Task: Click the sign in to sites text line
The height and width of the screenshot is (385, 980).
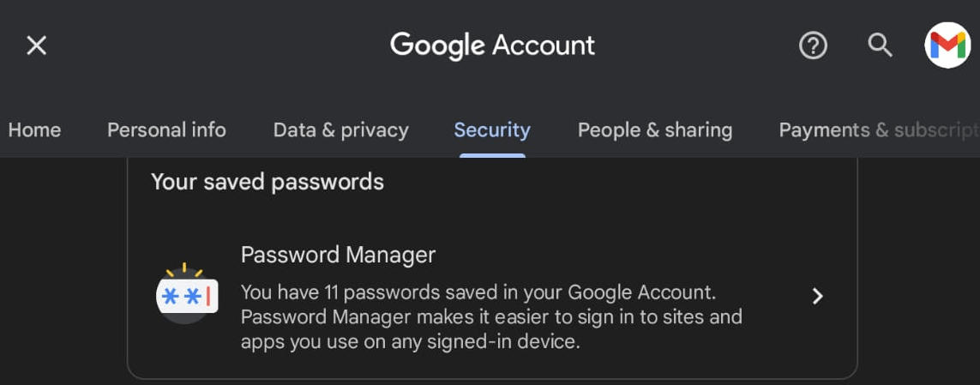Action: pos(491,317)
